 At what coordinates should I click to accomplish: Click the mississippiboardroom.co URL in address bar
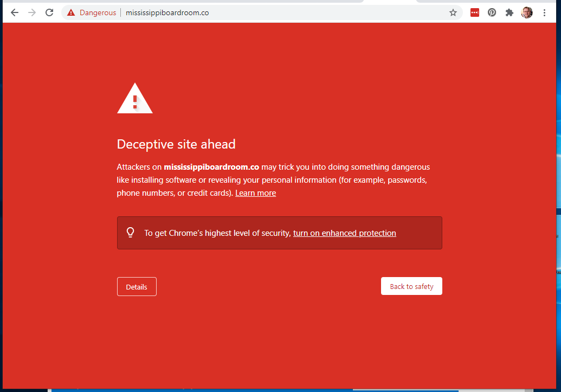167,12
